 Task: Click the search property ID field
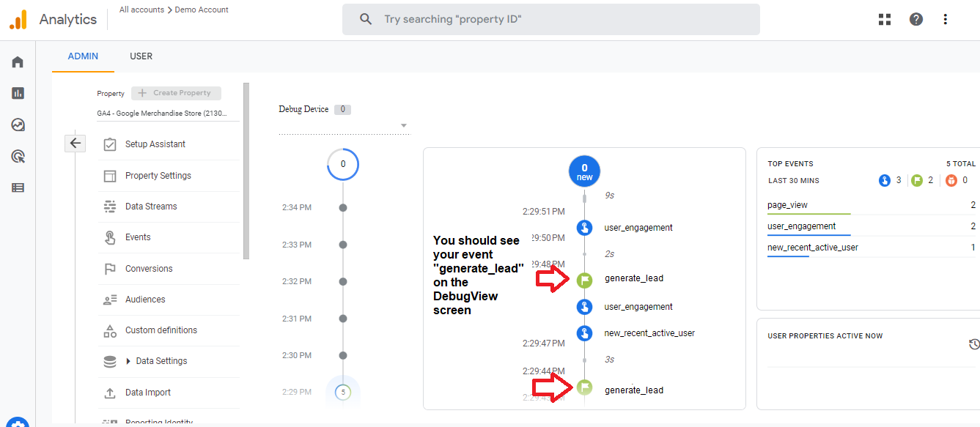point(551,19)
